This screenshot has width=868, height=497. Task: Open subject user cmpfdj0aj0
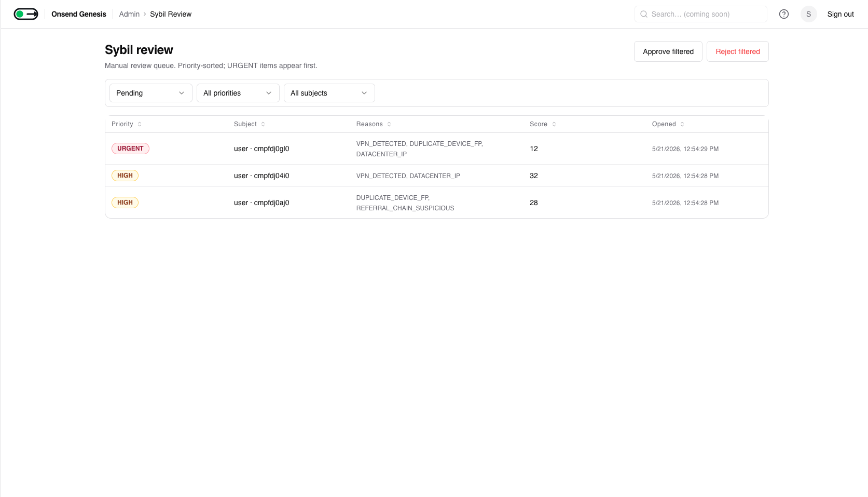coord(261,203)
